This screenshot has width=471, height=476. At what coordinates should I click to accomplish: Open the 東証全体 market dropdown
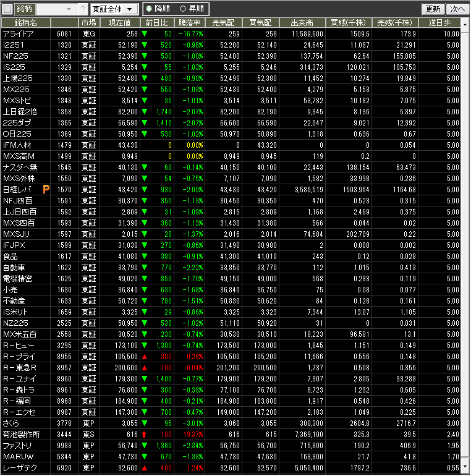tap(113, 9)
